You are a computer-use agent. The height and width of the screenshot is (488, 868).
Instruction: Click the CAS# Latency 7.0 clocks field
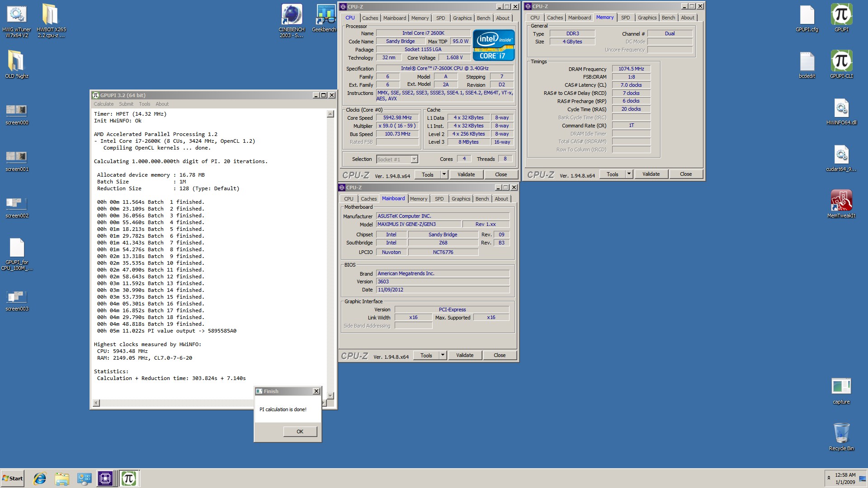pos(631,85)
